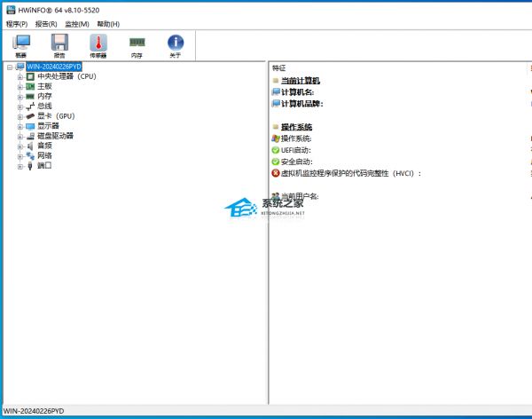The height and width of the screenshot is (419, 532).
Task: Click the 显卡 GPU card icon in tree
Action: (x=30, y=116)
